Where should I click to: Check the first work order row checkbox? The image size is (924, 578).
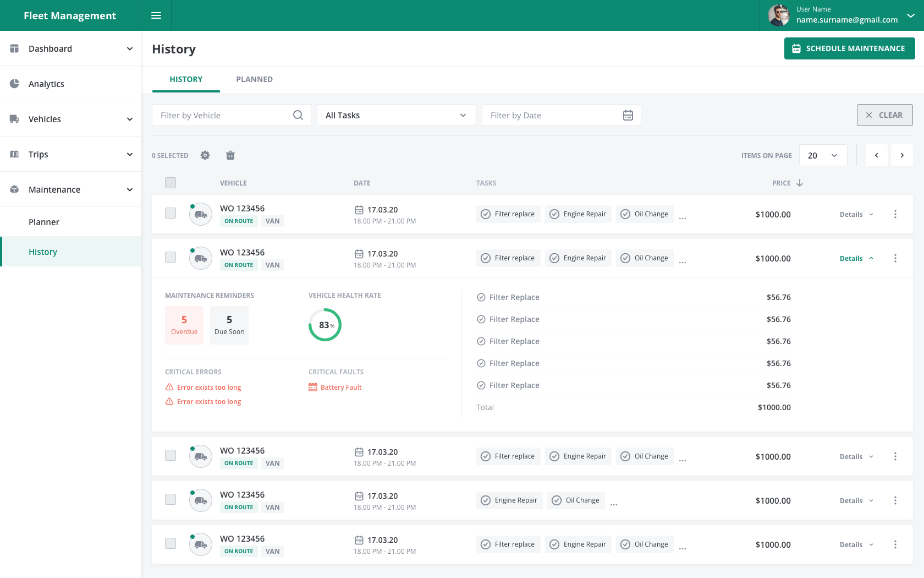pyautogui.click(x=170, y=213)
